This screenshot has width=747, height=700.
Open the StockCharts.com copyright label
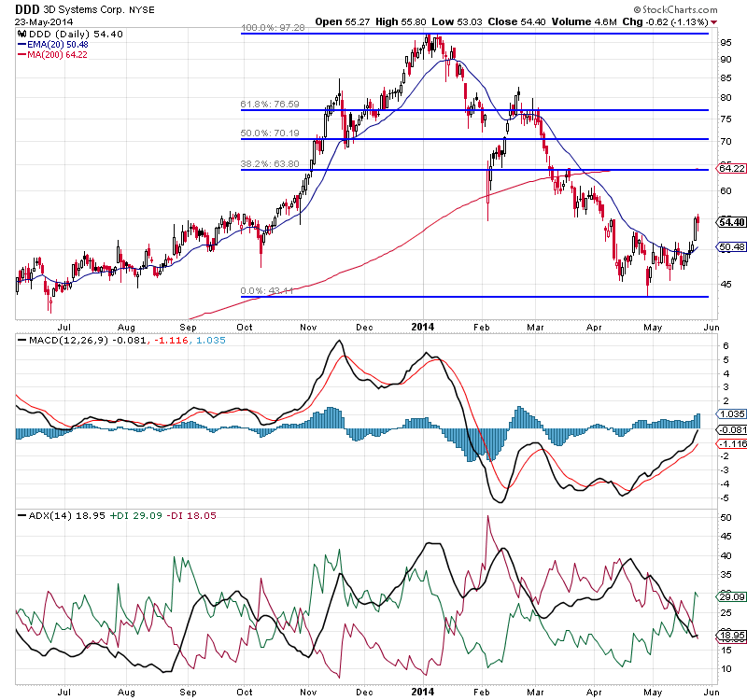click(675, 9)
